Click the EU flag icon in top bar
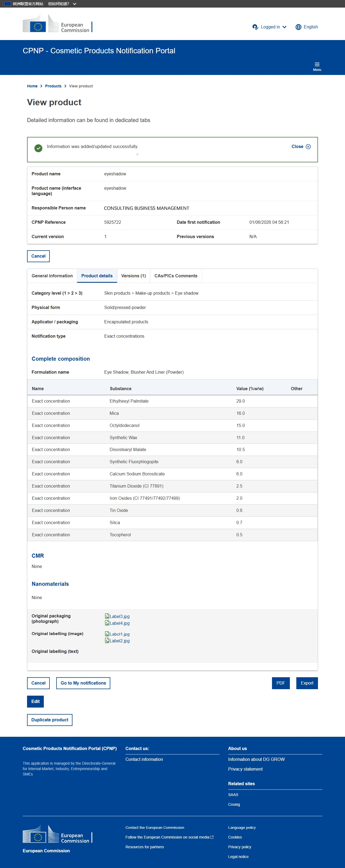 coord(7,4)
